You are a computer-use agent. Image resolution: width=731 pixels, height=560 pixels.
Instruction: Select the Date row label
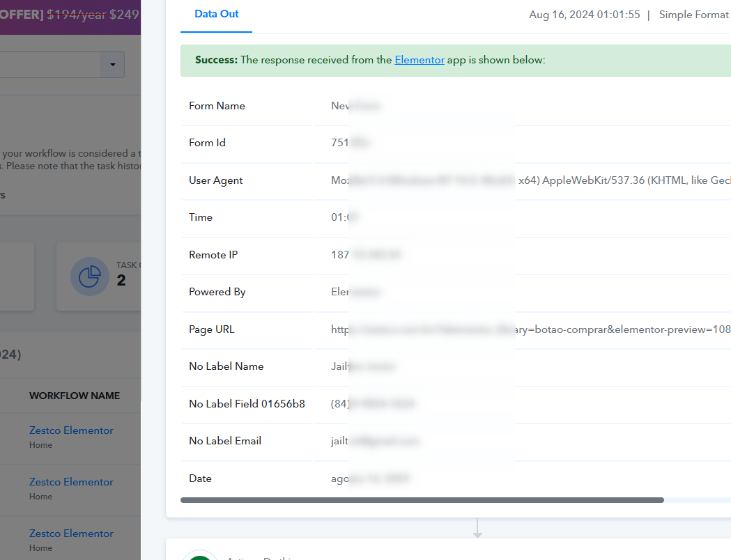click(x=200, y=479)
